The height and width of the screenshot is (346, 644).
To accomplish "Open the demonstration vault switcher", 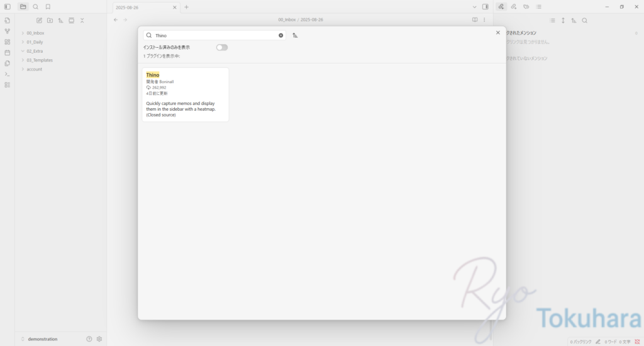I will click(42, 339).
